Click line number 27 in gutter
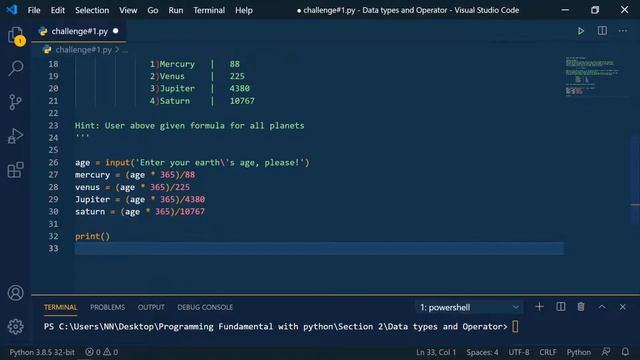The height and width of the screenshot is (360, 640). tap(53, 175)
